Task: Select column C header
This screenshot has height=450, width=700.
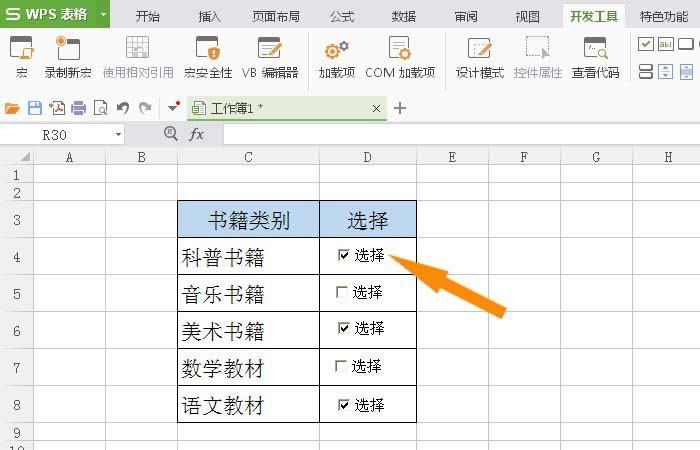Action: click(248, 157)
